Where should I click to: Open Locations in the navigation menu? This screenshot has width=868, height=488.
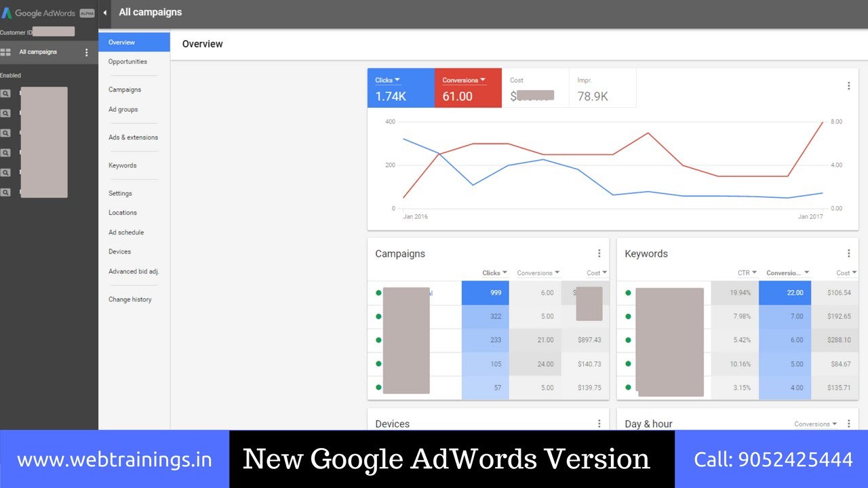pos(123,213)
